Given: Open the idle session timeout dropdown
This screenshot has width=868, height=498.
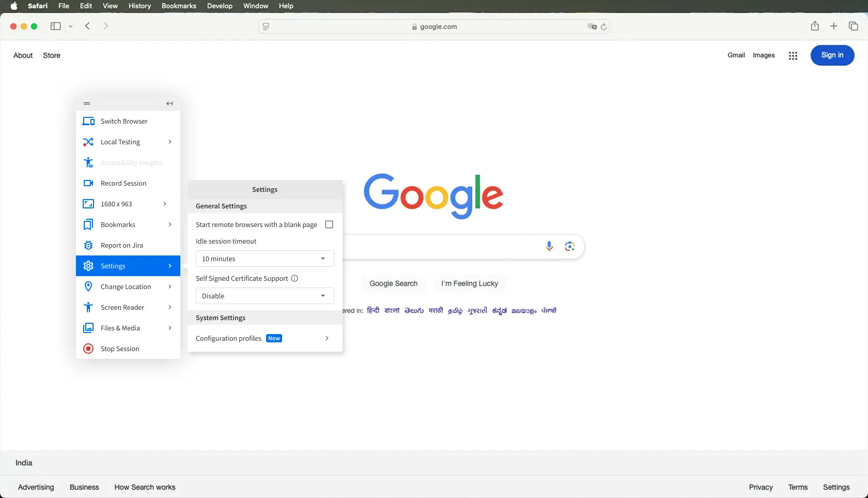Looking at the screenshot, I should coord(265,259).
